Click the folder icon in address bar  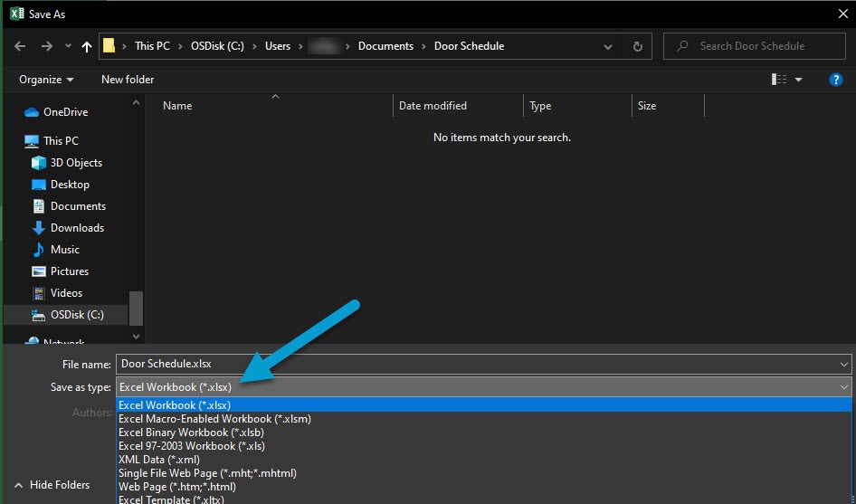109,46
